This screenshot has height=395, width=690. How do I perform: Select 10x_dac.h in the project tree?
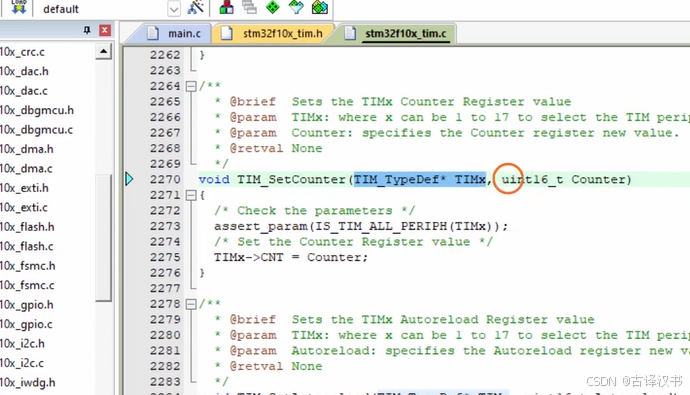click(24, 71)
